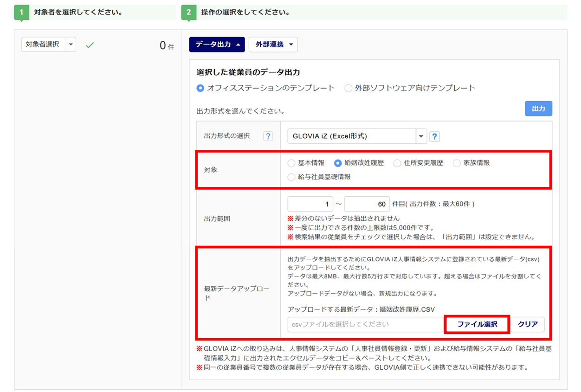The height and width of the screenshot is (392, 581).
Task: Click the 出力範囲 row label
Action: 217,219
